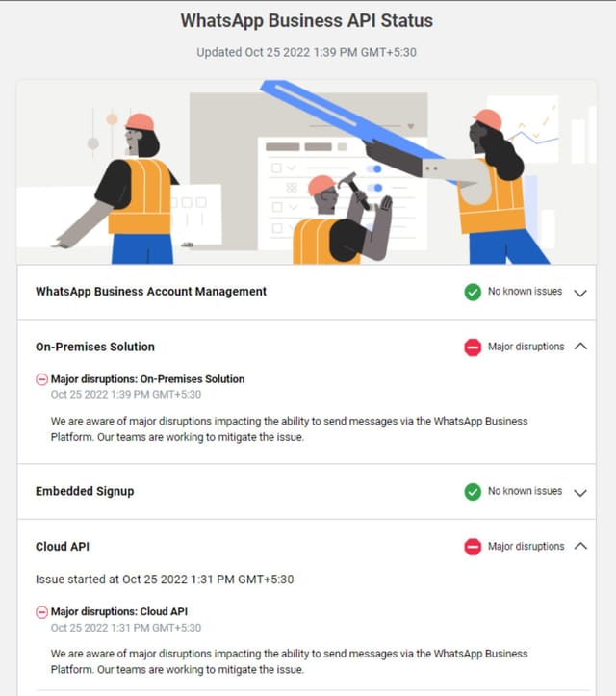Viewport: 616px width, 696px height.
Task: Expand the Embedded Signup chevron
Action: [x=580, y=493]
